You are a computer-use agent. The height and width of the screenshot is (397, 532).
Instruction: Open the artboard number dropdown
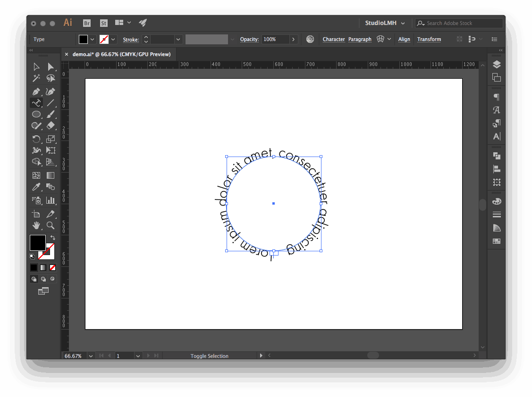[x=138, y=356]
